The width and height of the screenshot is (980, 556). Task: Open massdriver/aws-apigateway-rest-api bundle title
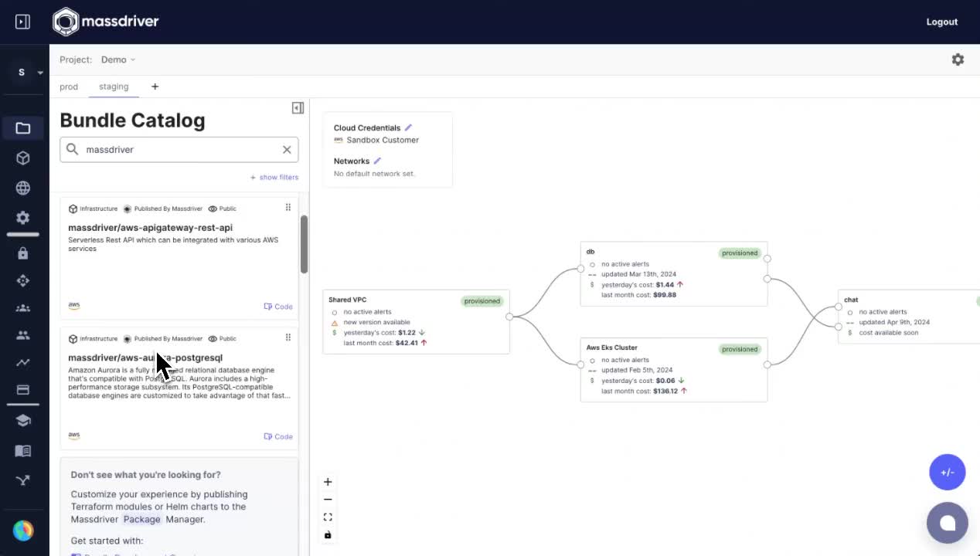(x=150, y=228)
